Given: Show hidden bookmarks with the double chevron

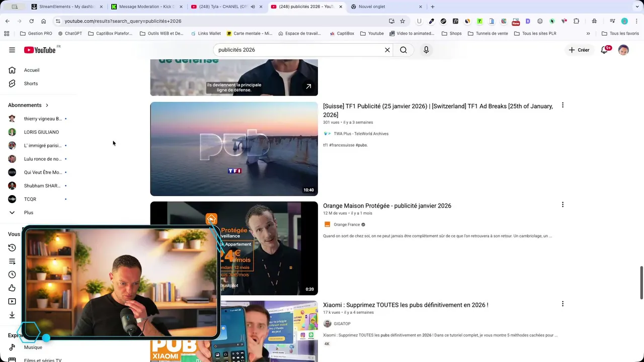Looking at the screenshot, I should 588,34.
